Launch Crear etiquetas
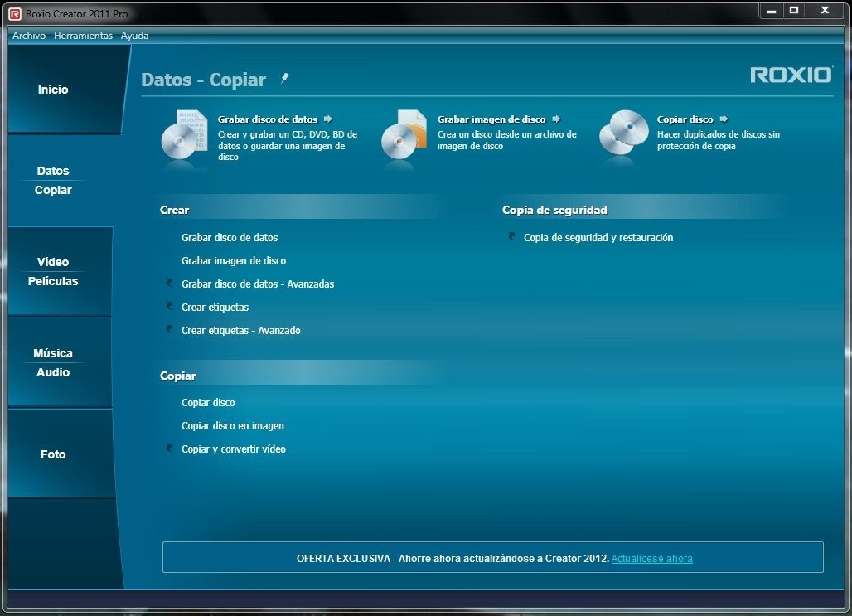The image size is (852, 616). pyautogui.click(x=215, y=308)
